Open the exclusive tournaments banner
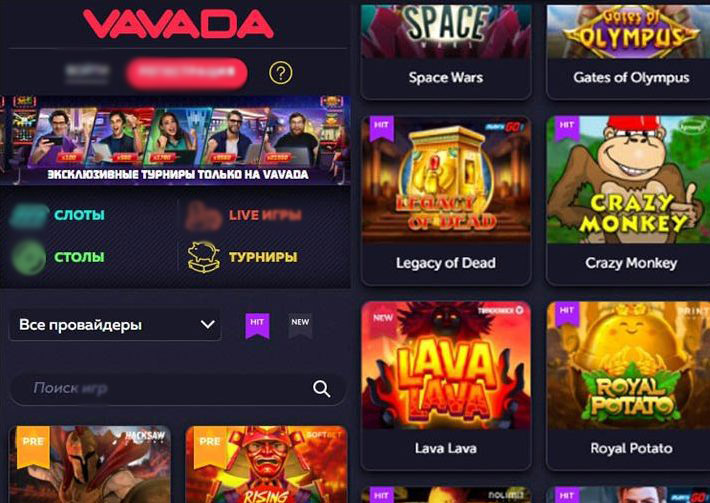The image size is (710, 503). pyautogui.click(x=175, y=140)
